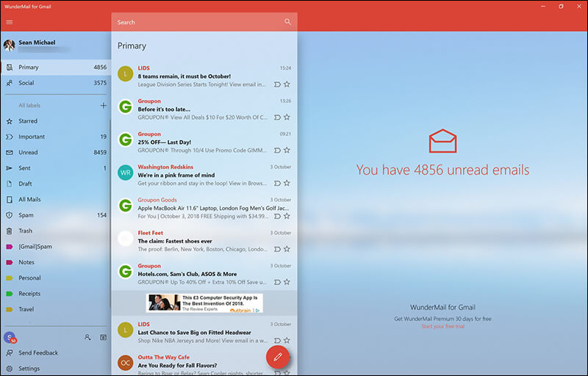Star the Groupon Hotels.com email

(287, 282)
